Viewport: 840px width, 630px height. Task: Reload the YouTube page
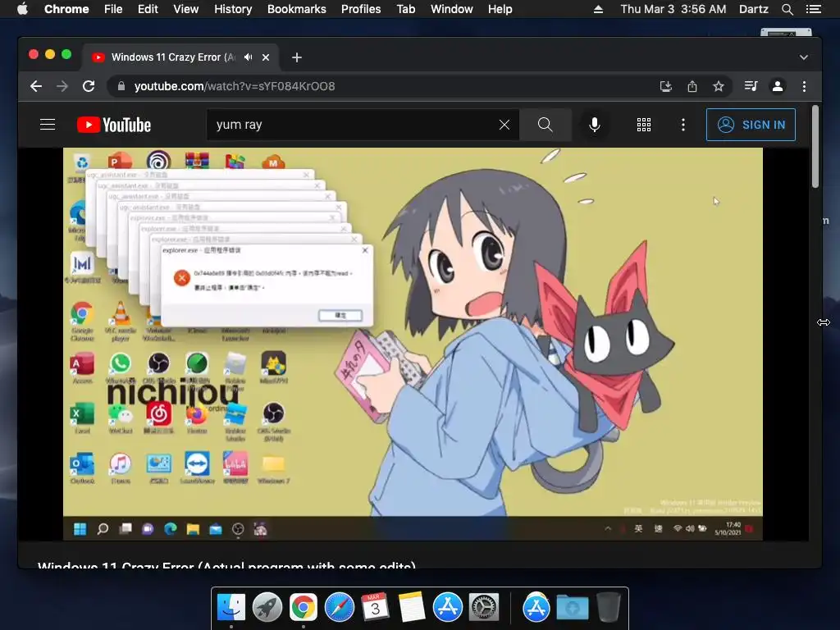click(89, 86)
